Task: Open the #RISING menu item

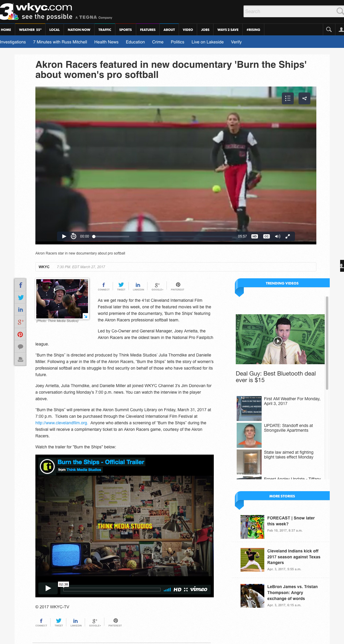Action: 253,30
